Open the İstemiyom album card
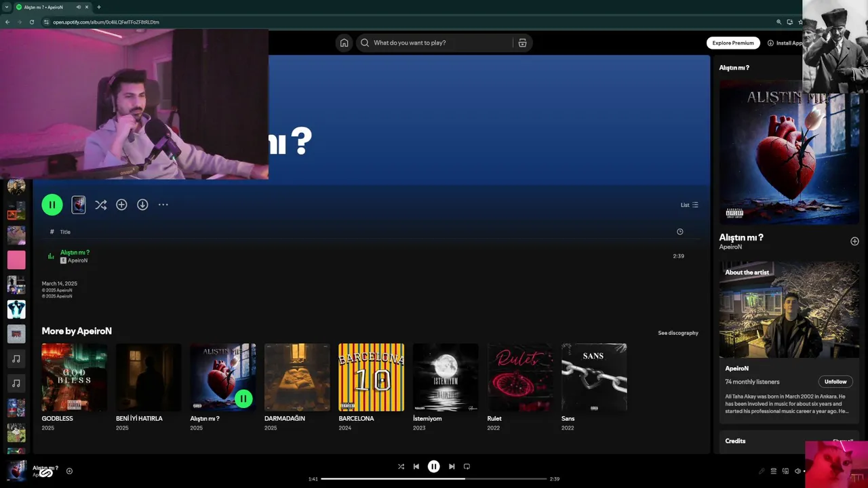This screenshot has height=488, width=868. pos(446,387)
